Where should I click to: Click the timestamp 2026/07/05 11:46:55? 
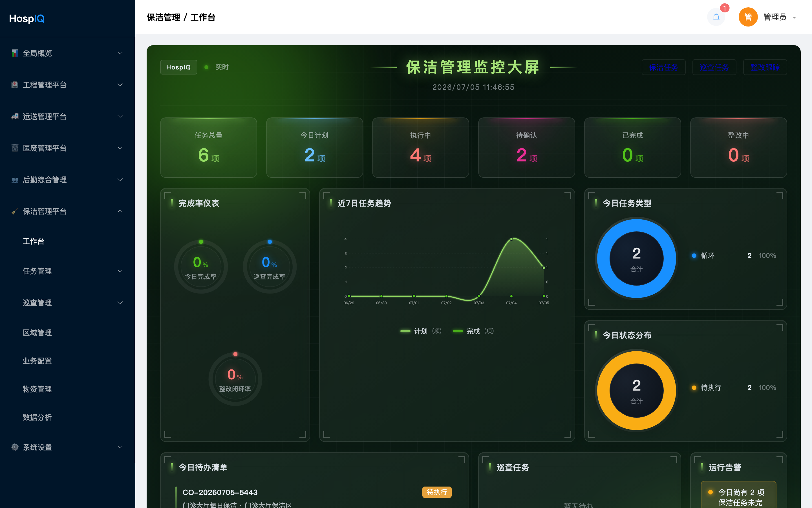473,87
